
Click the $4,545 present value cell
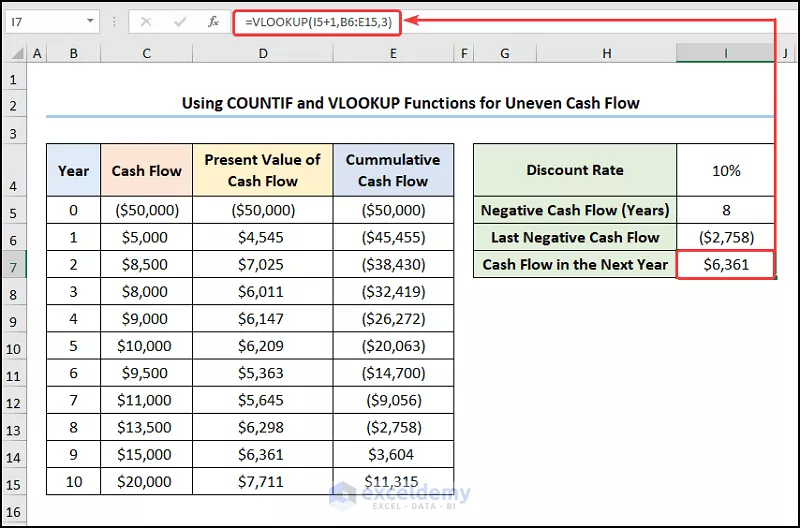click(x=263, y=237)
